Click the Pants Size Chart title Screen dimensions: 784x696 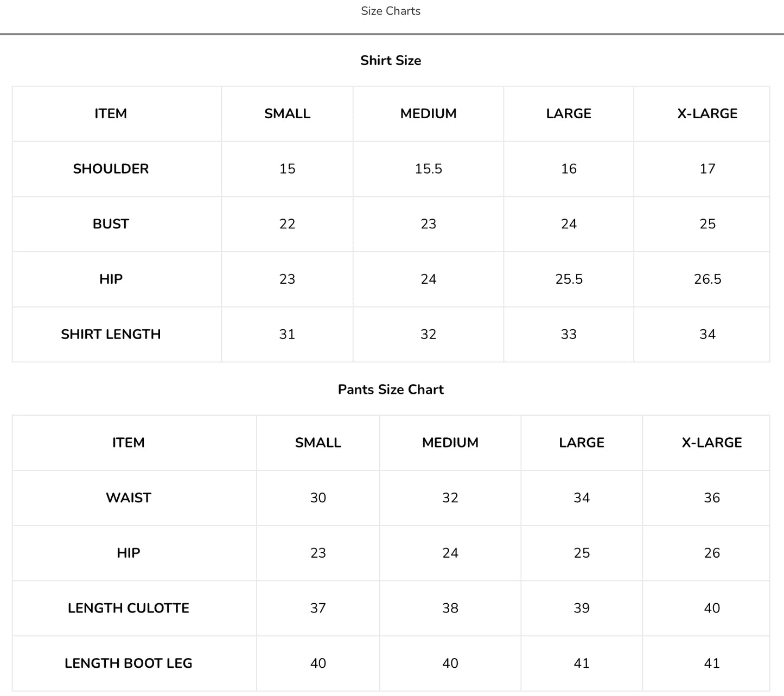coord(391,389)
